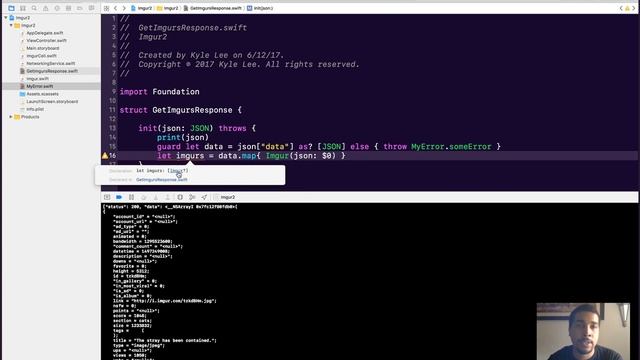This screenshot has height=360, width=640.
Task: Open Imgur.swift in navigator
Action: 37,79
